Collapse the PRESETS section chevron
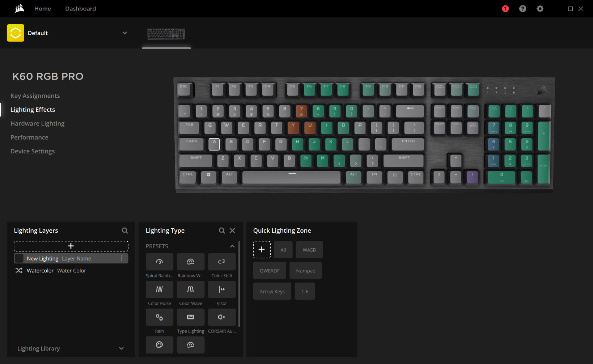This screenshot has height=364, width=593. pos(232,246)
